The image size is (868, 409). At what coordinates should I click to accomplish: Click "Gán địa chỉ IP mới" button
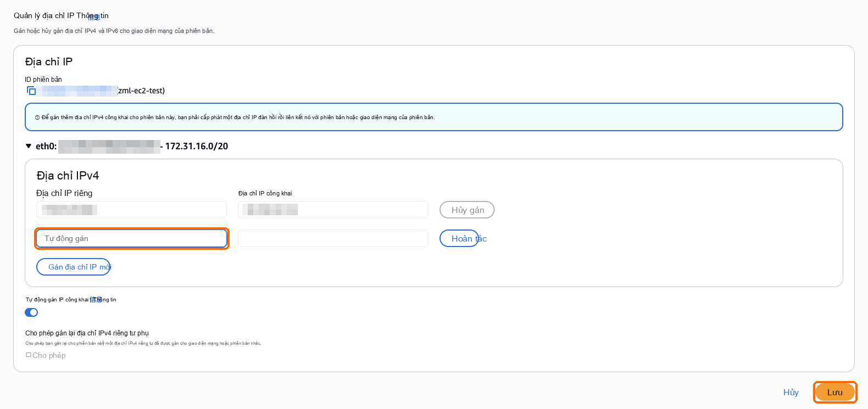(74, 267)
